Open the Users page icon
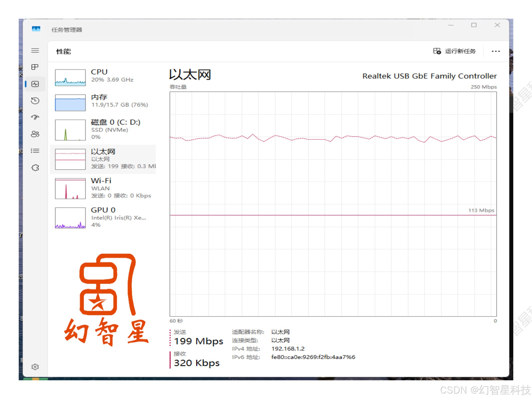The width and height of the screenshot is (532, 399). tap(35, 134)
